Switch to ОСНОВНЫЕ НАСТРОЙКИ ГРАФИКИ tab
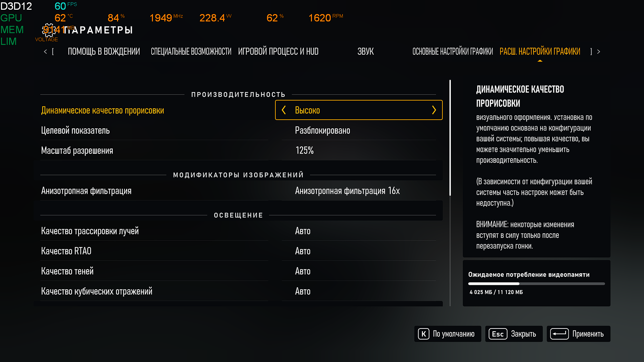Screen dimensions: 644x362 point(452,52)
